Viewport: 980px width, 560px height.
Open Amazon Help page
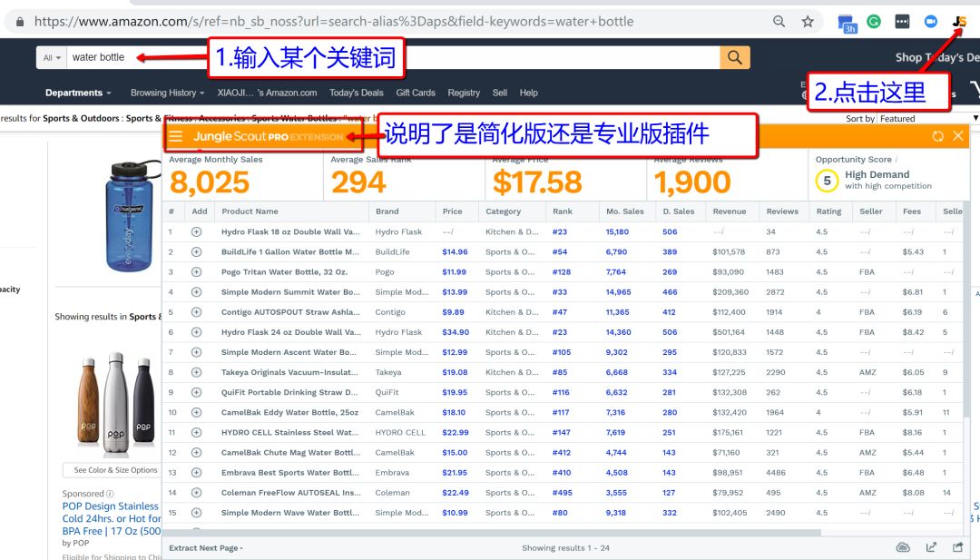529,93
